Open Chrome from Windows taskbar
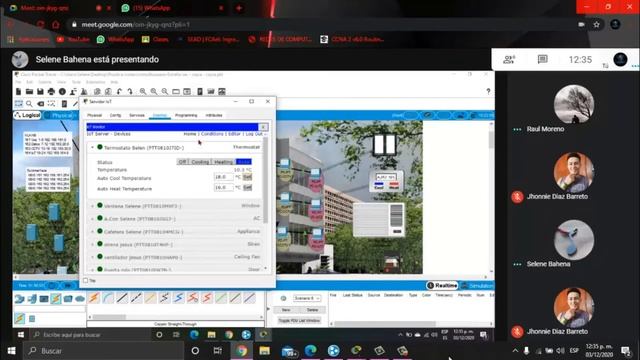The width and height of the screenshot is (640, 360). pos(241,351)
